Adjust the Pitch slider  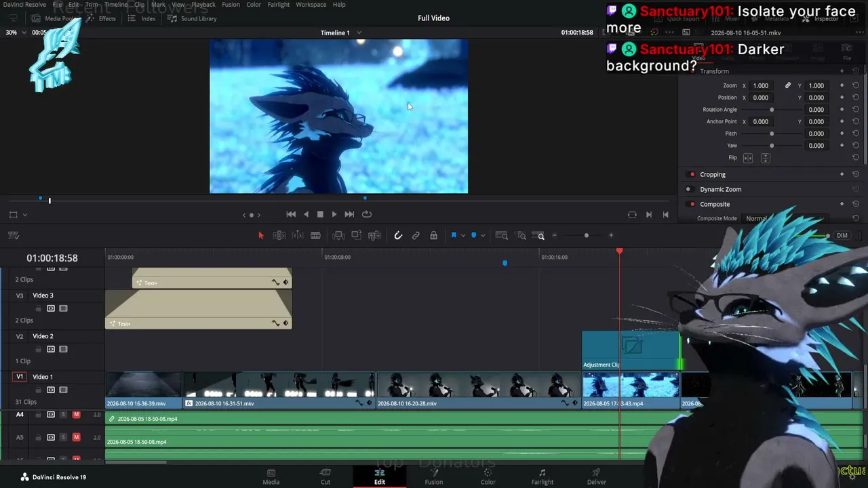[x=772, y=134]
